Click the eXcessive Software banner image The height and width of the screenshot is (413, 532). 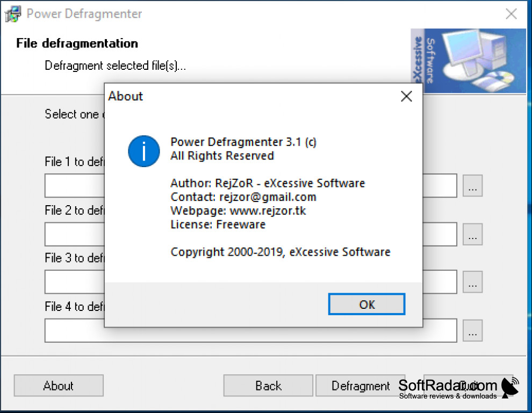[468, 61]
